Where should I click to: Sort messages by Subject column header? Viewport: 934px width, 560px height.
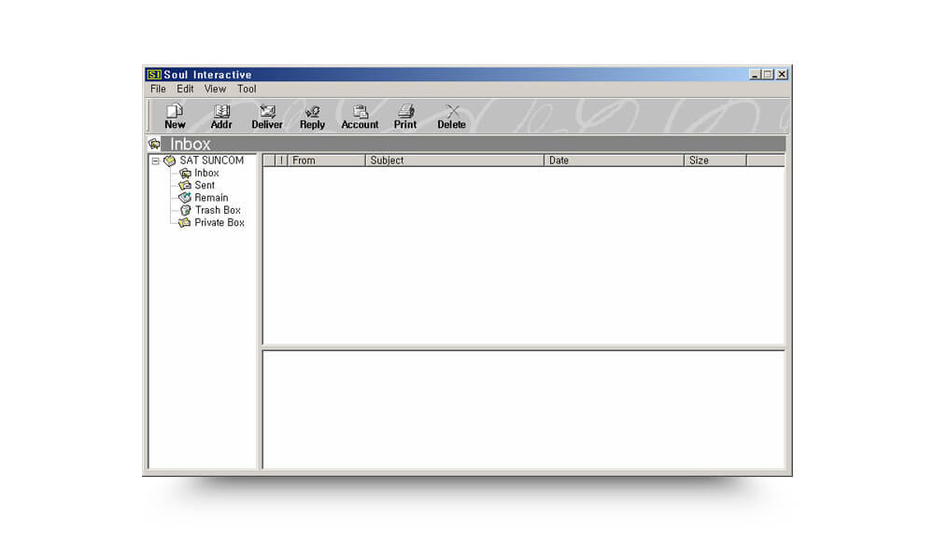[455, 161]
